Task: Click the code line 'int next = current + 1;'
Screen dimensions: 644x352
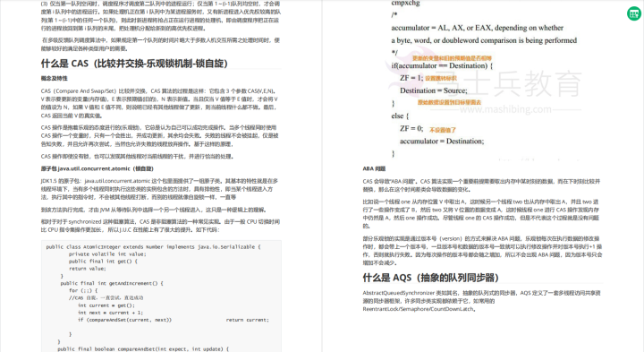Action: [111, 313]
